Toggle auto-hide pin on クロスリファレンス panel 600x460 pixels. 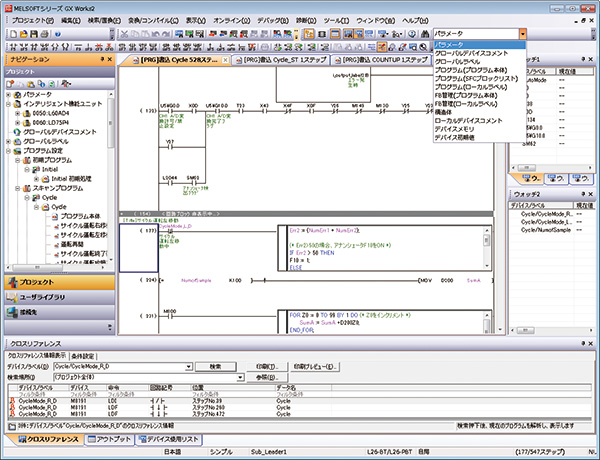pos(584,343)
